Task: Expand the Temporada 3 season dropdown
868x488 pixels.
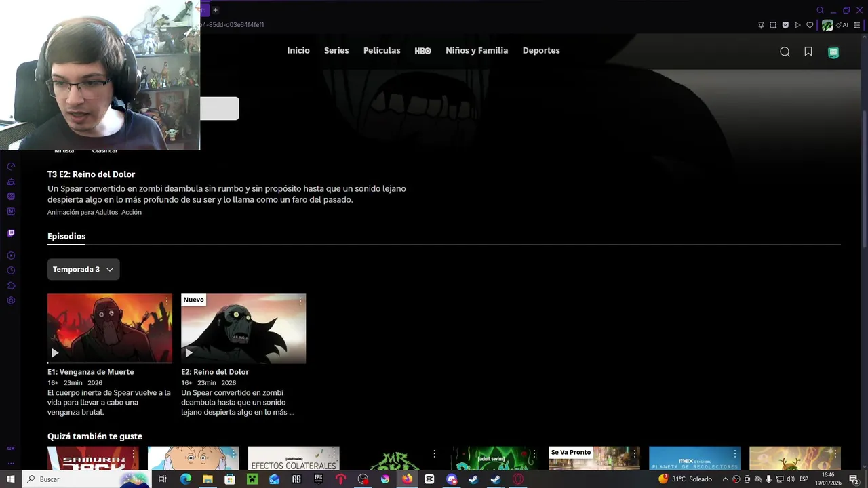Action: [x=83, y=269]
